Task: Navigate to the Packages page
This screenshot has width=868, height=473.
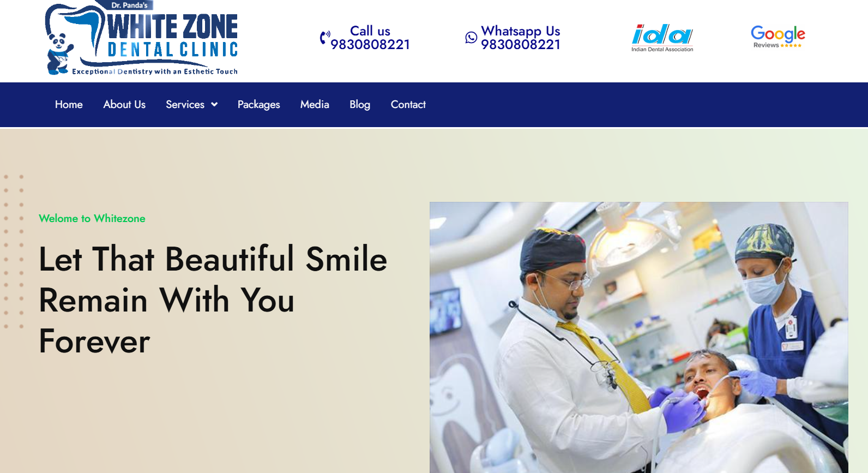Action: coord(259,105)
